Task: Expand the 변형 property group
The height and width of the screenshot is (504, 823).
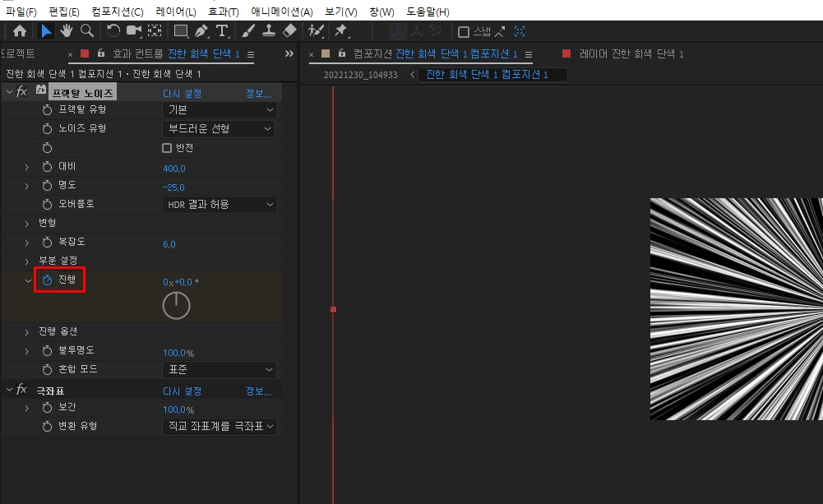Action: (x=27, y=224)
